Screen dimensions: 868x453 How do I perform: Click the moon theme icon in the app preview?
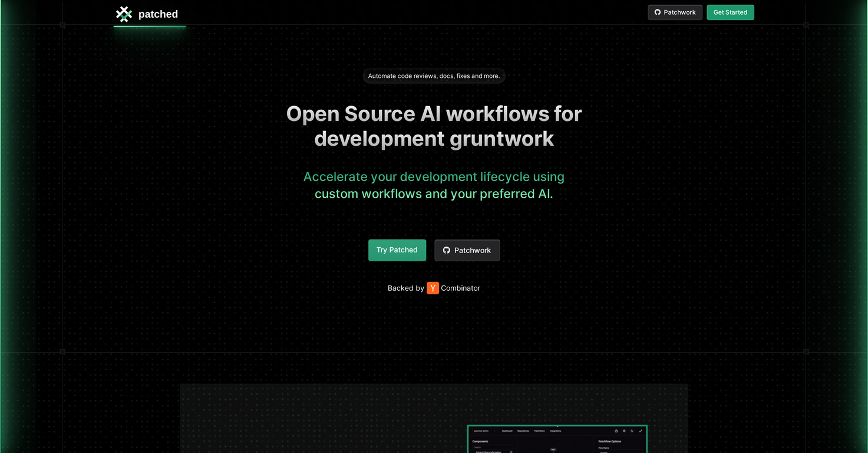tap(632, 431)
